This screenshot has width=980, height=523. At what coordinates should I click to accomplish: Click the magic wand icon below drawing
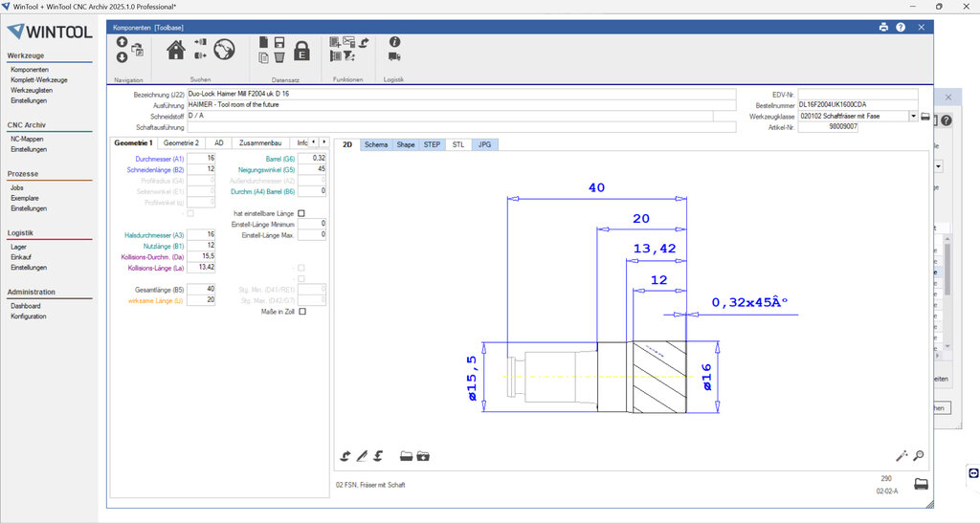(902, 456)
